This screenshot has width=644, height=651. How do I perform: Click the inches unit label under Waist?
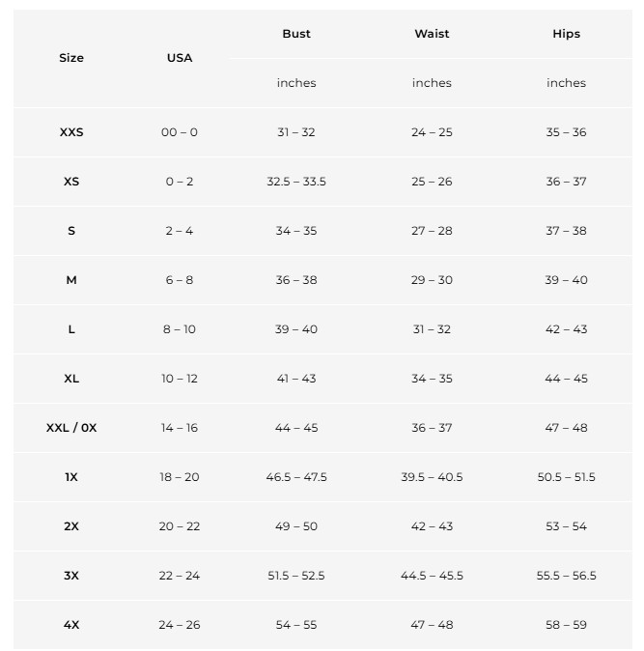(x=432, y=83)
